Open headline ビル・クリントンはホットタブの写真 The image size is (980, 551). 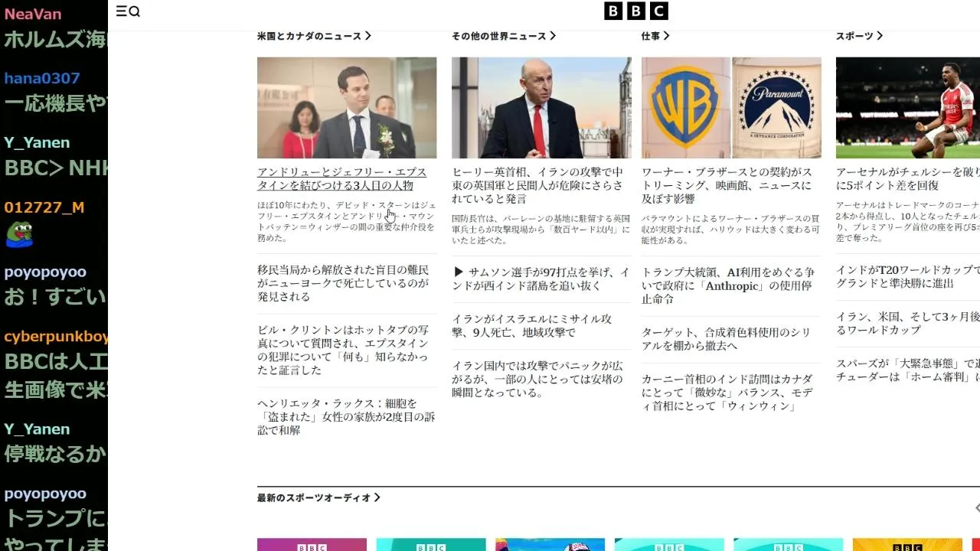point(343,350)
